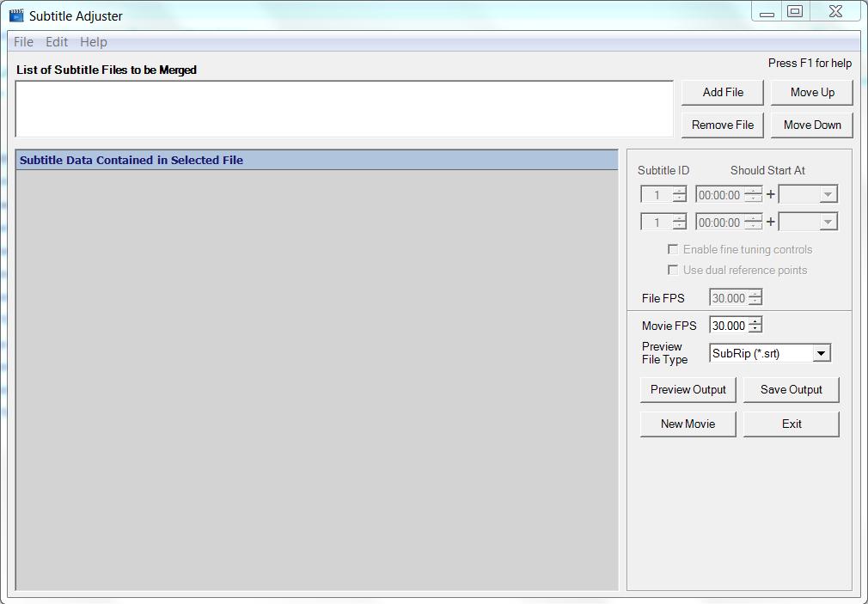868x604 pixels.
Task: Click the 'Preview File Type' label
Action: pos(665,352)
